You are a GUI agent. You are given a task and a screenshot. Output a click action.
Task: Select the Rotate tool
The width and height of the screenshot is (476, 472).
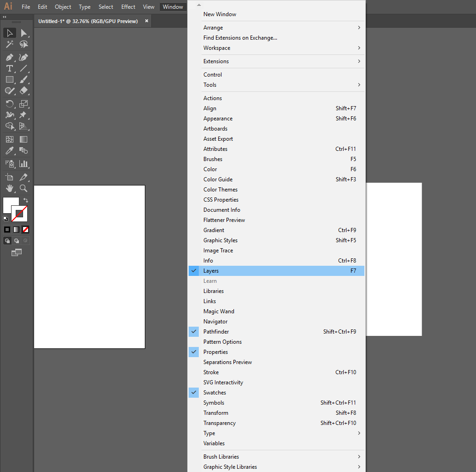pos(9,104)
